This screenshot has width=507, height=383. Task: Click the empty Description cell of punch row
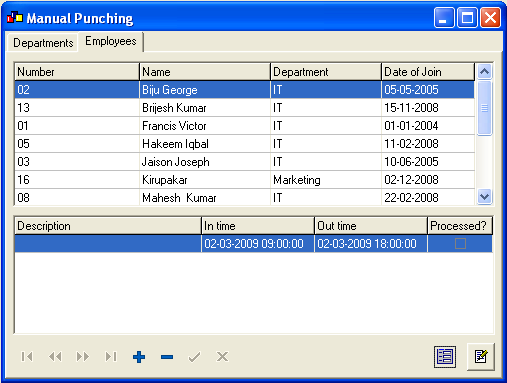pos(108,244)
